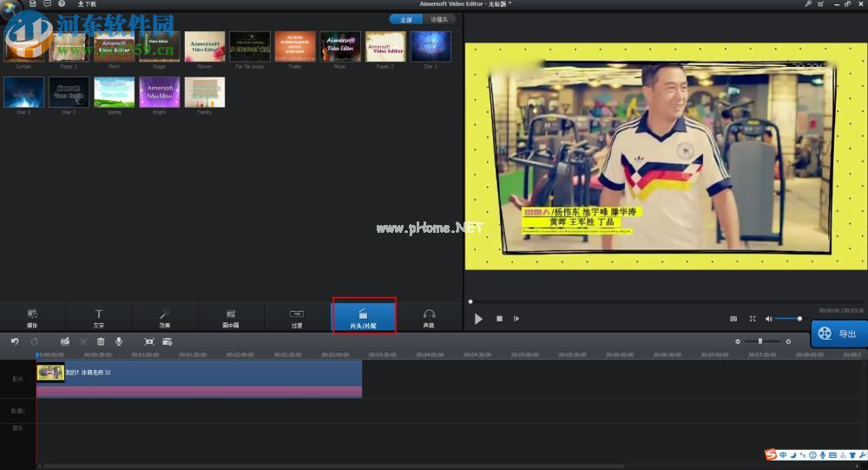The width and height of the screenshot is (868, 470).
Task: Click the scissors split icon
Action: [83, 341]
